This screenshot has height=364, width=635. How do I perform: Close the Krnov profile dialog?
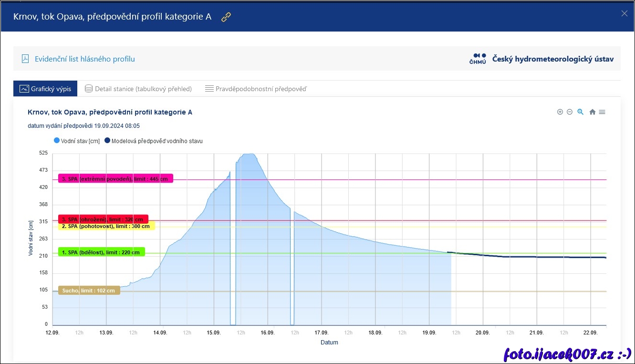point(624,13)
